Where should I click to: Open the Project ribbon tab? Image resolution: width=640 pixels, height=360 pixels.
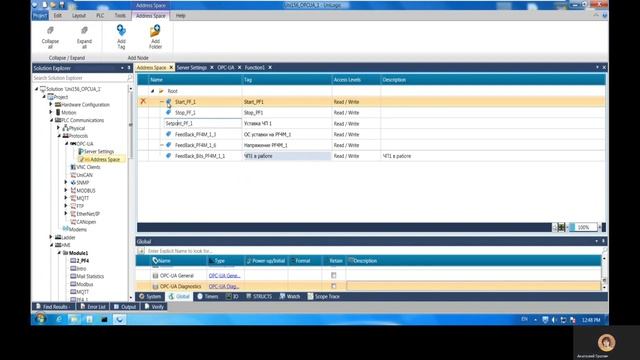click(x=40, y=16)
